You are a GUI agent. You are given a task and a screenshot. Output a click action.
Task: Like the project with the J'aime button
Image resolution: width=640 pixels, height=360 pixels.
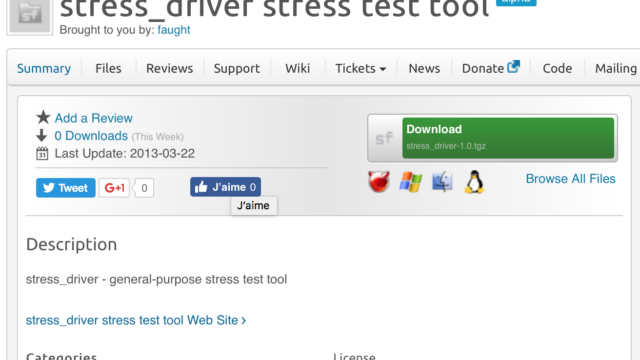click(225, 187)
